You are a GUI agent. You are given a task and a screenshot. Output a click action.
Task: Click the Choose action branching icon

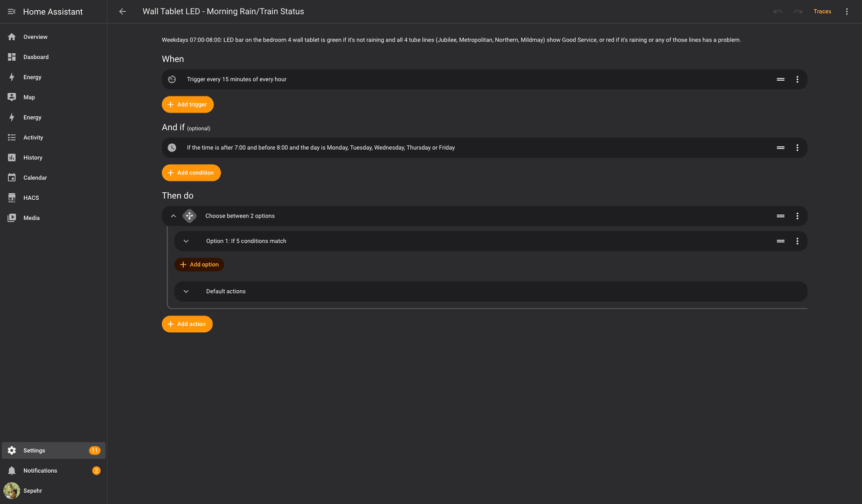pyautogui.click(x=190, y=216)
